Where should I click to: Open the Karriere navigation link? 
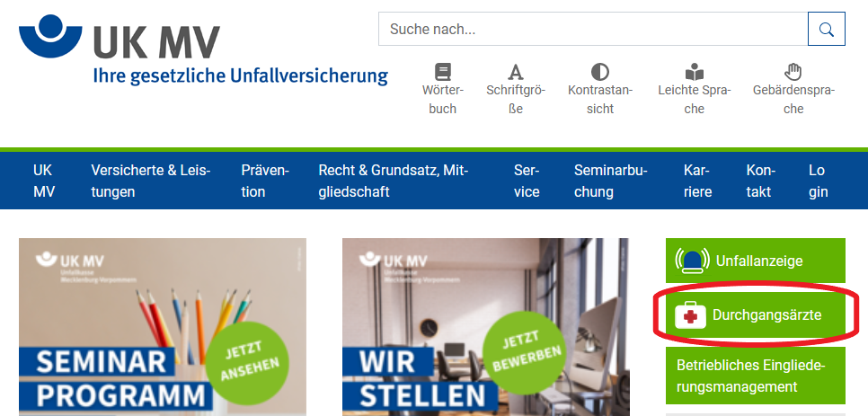tap(697, 181)
